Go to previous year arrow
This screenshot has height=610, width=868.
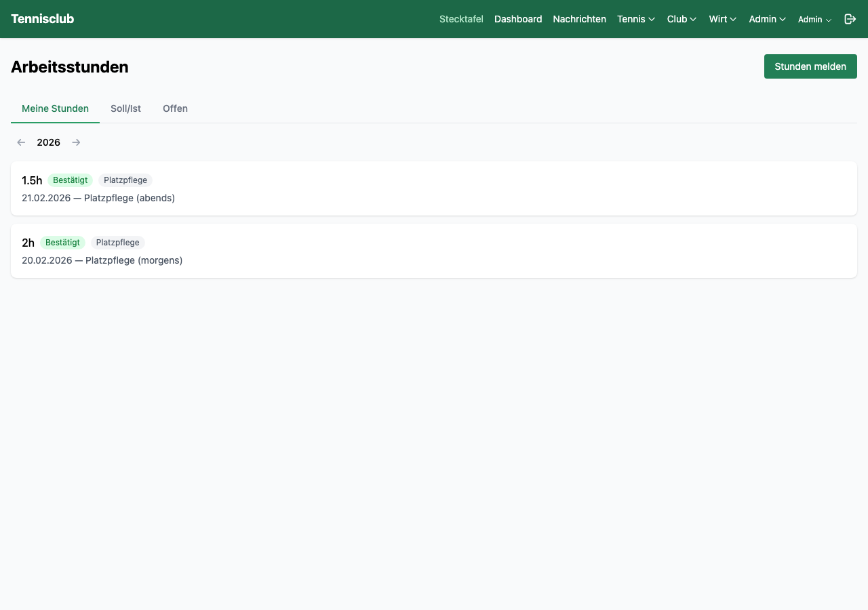(21, 142)
